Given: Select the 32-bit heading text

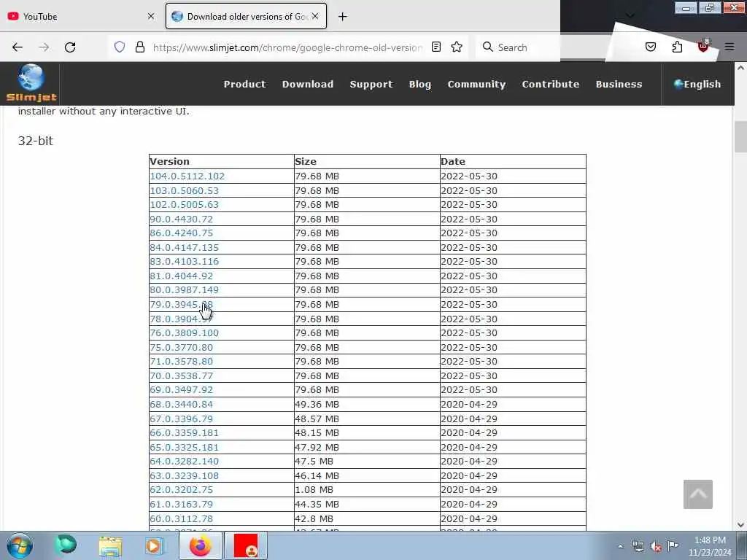Looking at the screenshot, I should tap(35, 141).
